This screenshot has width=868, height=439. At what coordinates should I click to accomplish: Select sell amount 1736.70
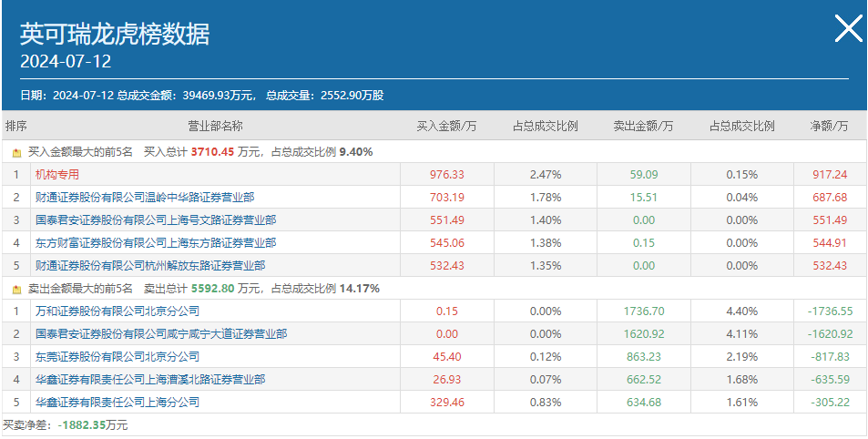[644, 311]
